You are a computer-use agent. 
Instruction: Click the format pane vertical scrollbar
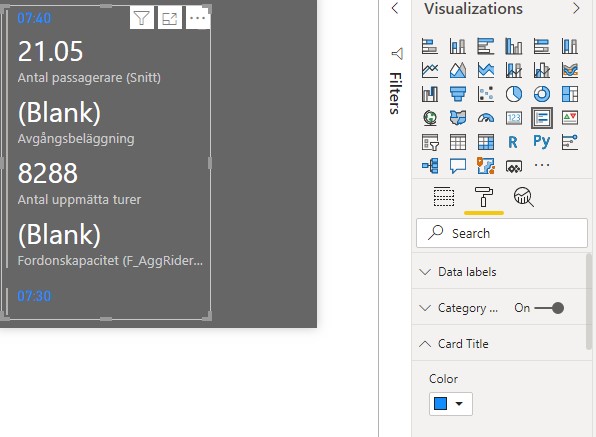click(589, 301)
